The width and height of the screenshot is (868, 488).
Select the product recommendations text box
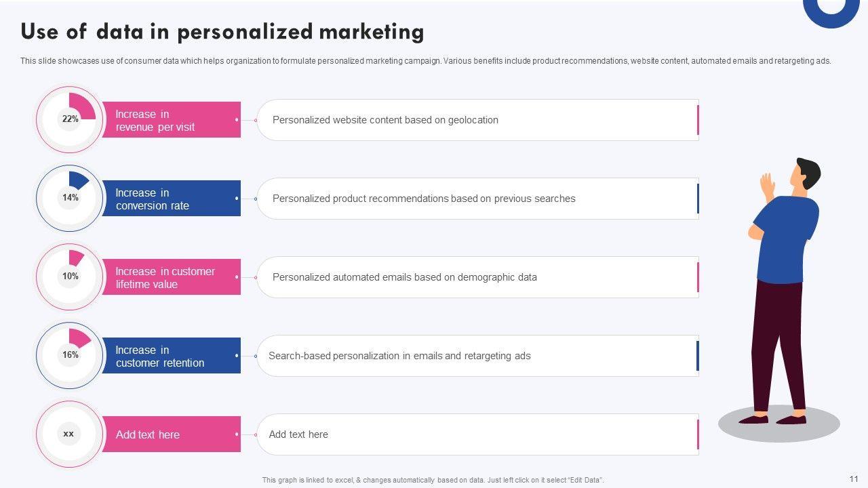(477, 199)
